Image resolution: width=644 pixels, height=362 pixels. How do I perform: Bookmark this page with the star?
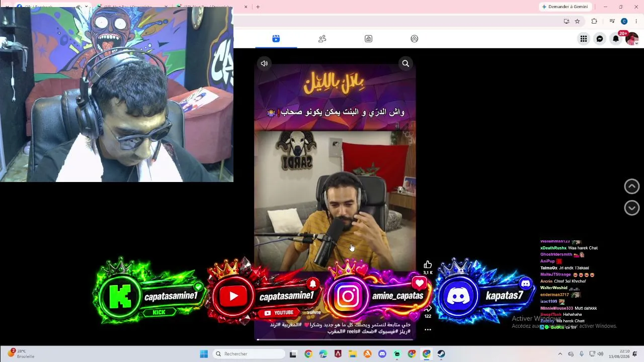pos(577,21)
